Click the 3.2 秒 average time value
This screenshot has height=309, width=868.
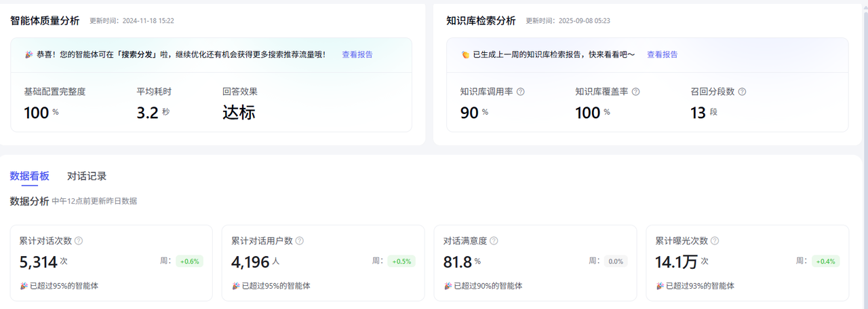tap(153, 113)
